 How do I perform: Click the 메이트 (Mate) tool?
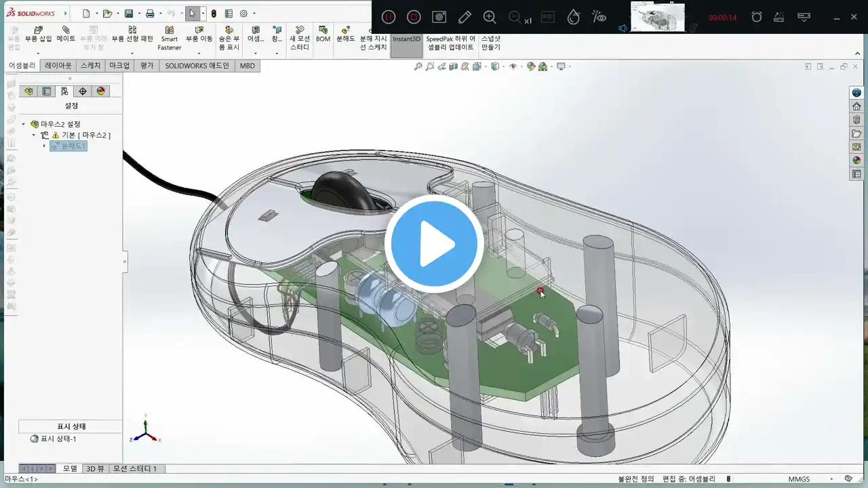(x=66, y=35)
